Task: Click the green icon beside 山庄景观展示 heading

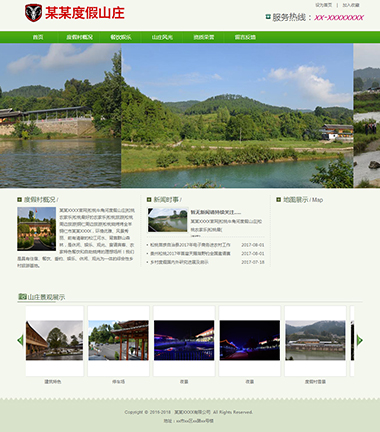Action: point(22,296)
